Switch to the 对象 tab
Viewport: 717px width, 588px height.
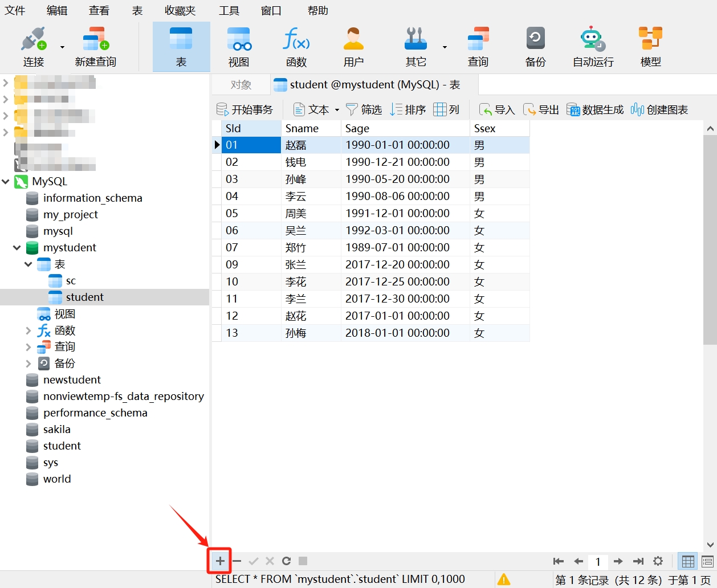coord(241,85)
